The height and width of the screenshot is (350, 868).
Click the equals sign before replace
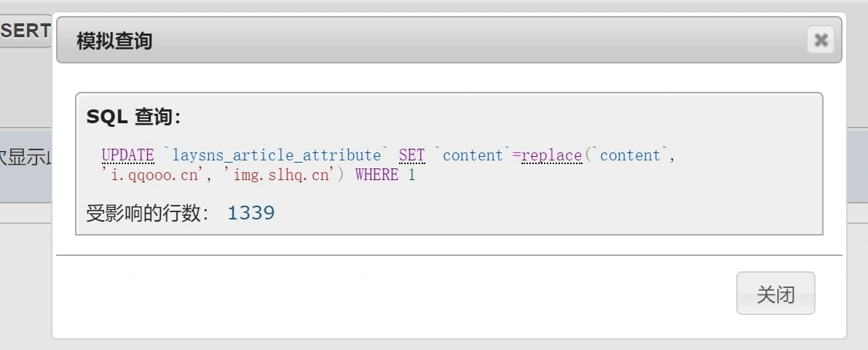(x=517, y=155)
